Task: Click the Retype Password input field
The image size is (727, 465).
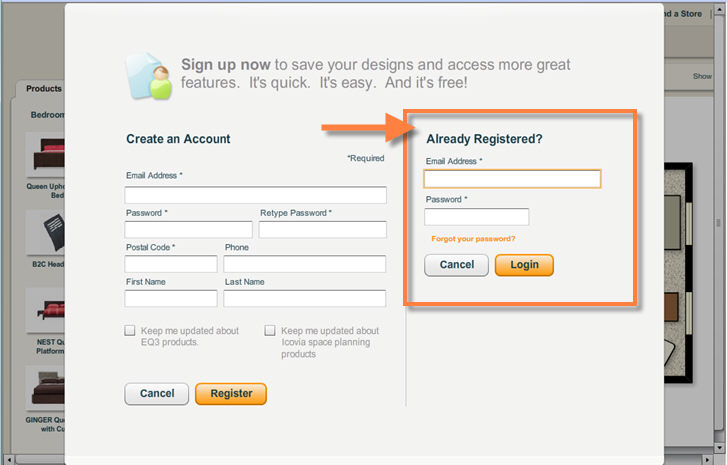Action: [x=322, y=230]
